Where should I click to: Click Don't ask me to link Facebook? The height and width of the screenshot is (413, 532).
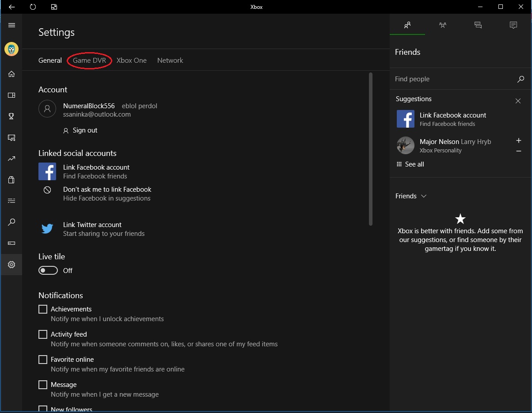click(107, 189)
